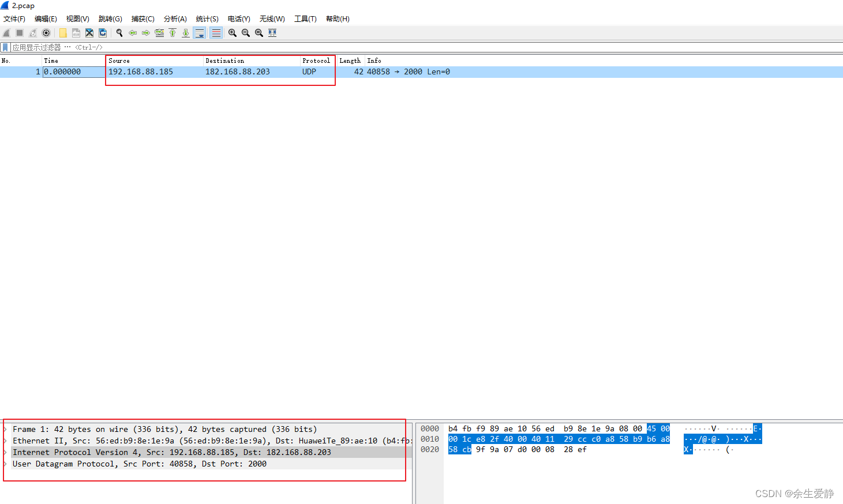Screen dimensions: 843x504
Task: Sort by the Length column header
Action: point(350,61)
